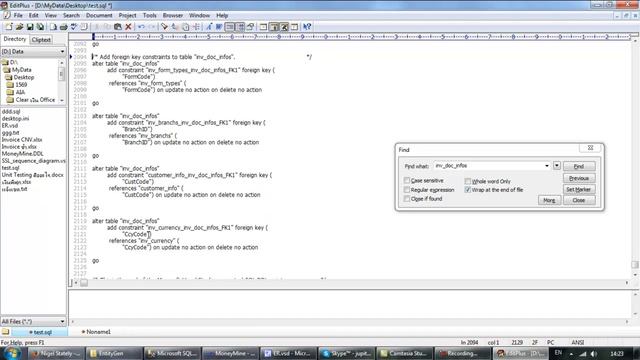Screen dimensions: 640x360
Task: Enable the Close if found checkbox
Action: pos(407,198)
